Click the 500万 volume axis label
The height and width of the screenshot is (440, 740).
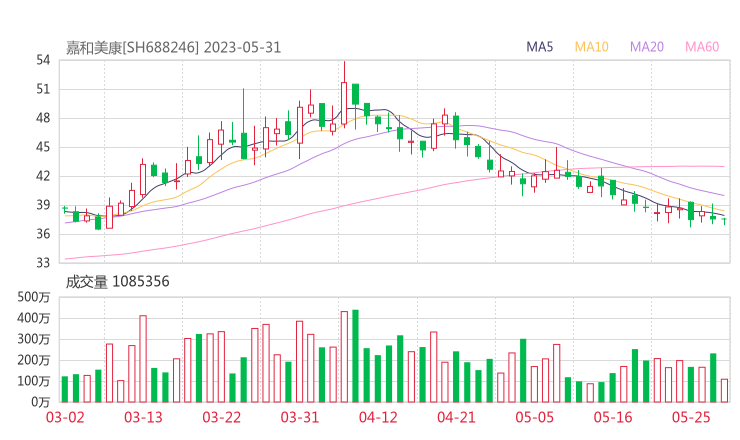pyautogui.click(x=34, y=297)
